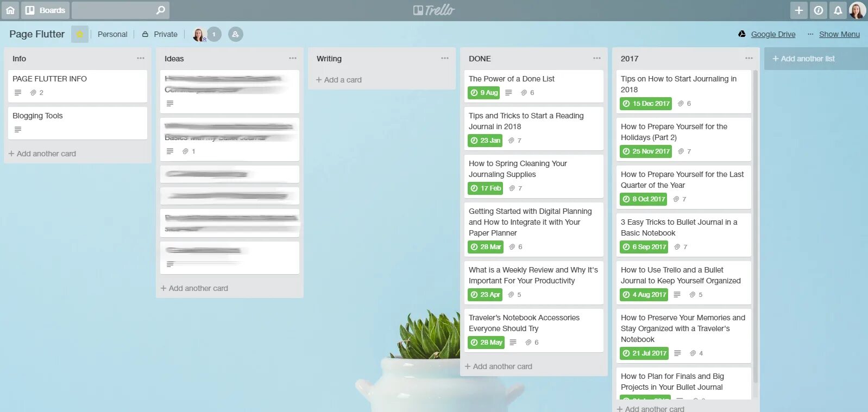The height and width of the screenshot is (412, 868).
Task: Click the 2017 list vertical scrollbar
Action: coord(756,226)
